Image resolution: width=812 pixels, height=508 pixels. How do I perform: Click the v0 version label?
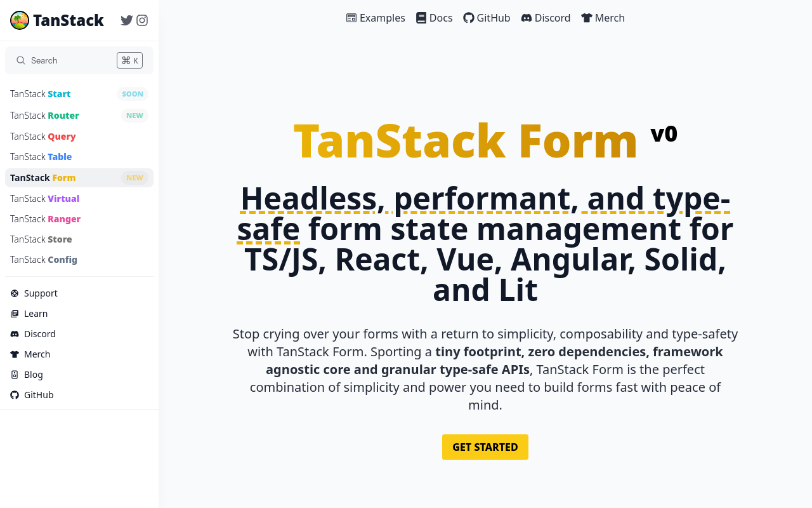(664, 133)
